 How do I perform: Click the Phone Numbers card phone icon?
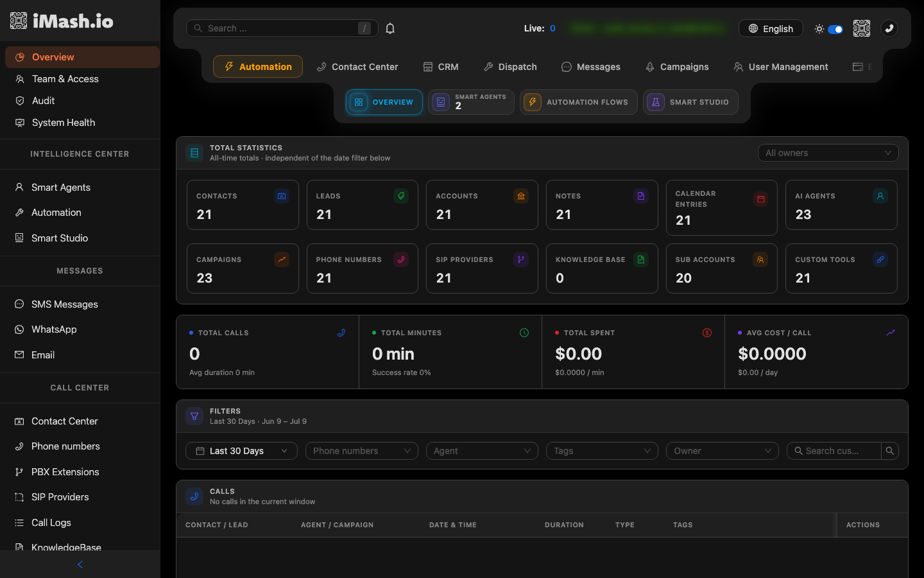(401, 259)
